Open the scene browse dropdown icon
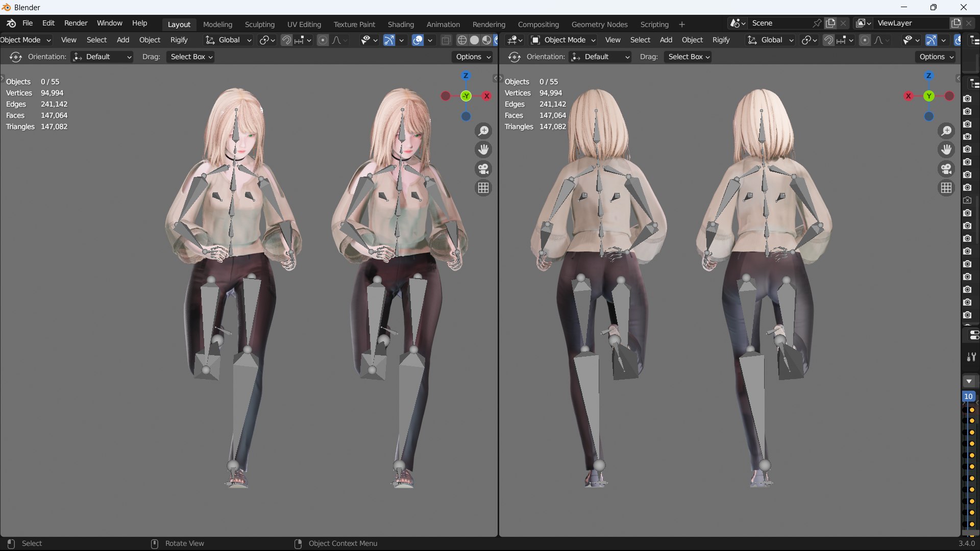The image size is (980, 551). pos(738,23)
